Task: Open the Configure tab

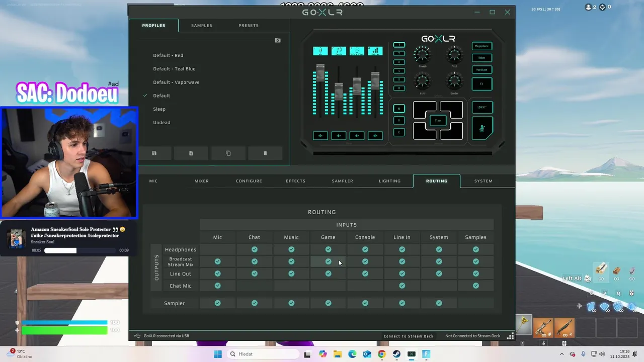Action: click(249, 181)
